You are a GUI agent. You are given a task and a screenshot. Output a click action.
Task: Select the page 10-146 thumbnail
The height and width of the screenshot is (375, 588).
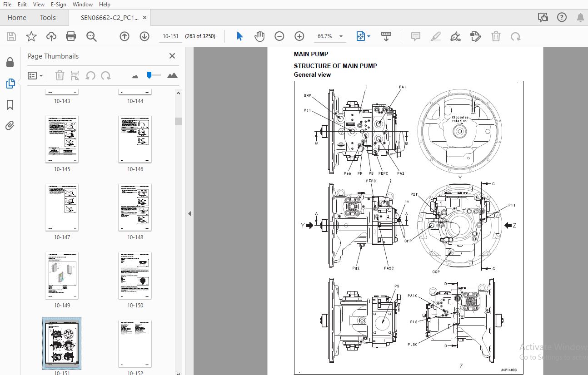135,139
